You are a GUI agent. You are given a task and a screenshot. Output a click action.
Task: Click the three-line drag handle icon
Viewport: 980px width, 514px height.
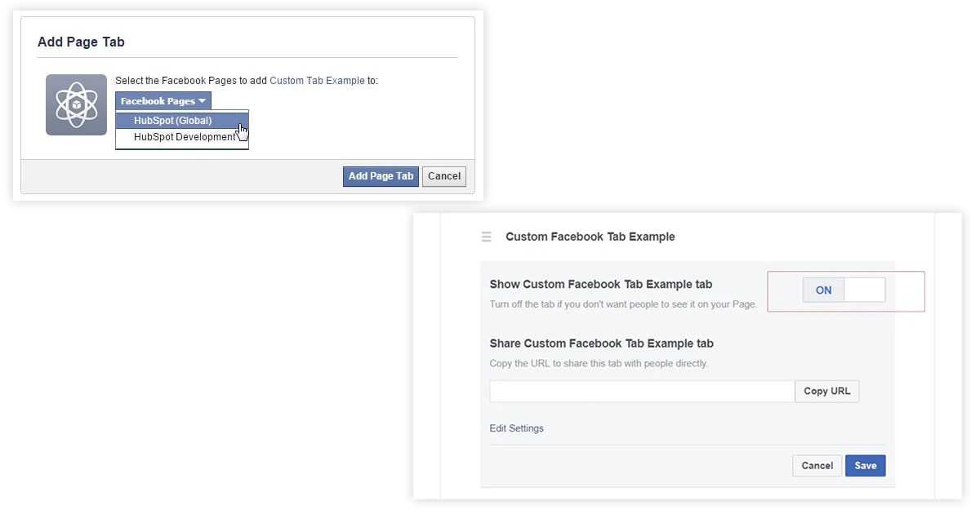pyautogui.click(x=487, y=237)
